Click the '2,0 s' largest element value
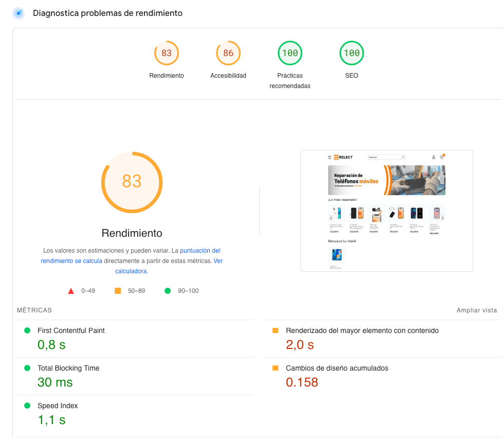504x438 pixels. pyautogui.click(x=300, y=345)
